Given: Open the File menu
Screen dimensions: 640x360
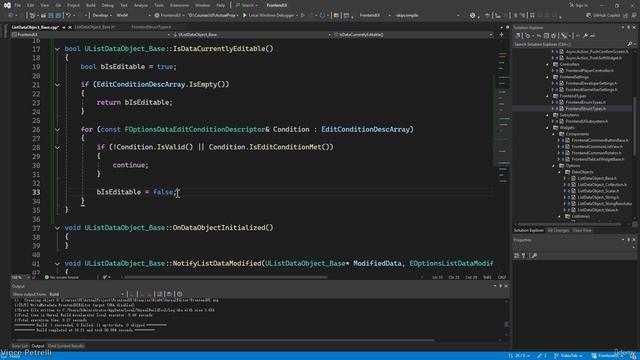Looking at the screenshot, I should coord(18,5).
